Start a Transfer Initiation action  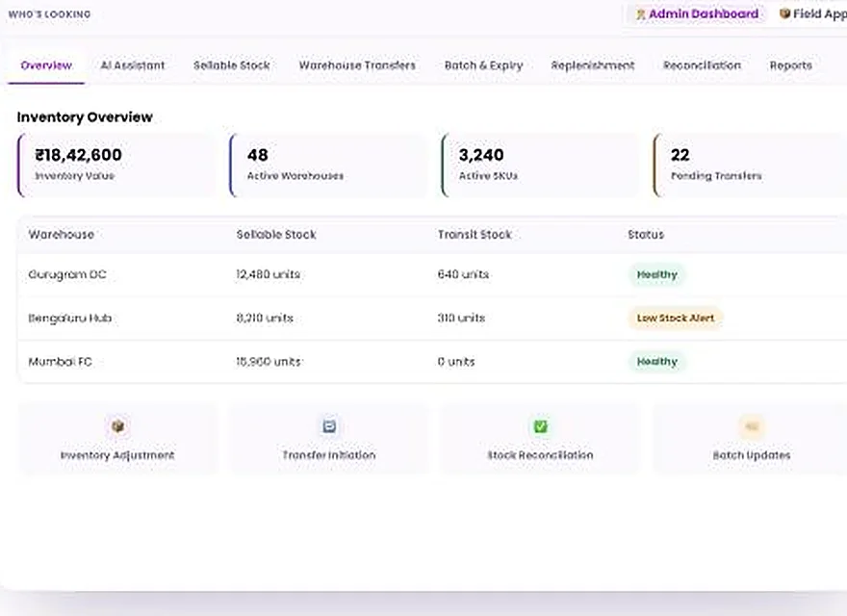329,439
